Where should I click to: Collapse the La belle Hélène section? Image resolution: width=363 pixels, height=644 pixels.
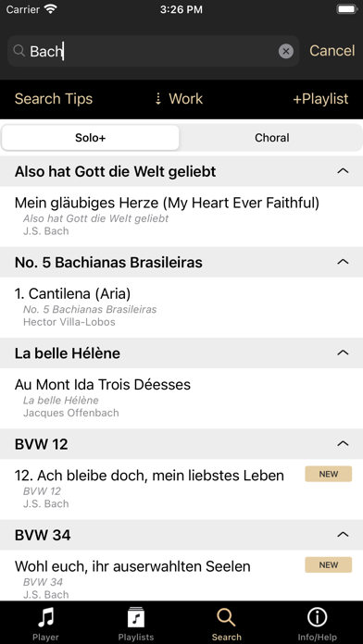[x=343, y=353]
